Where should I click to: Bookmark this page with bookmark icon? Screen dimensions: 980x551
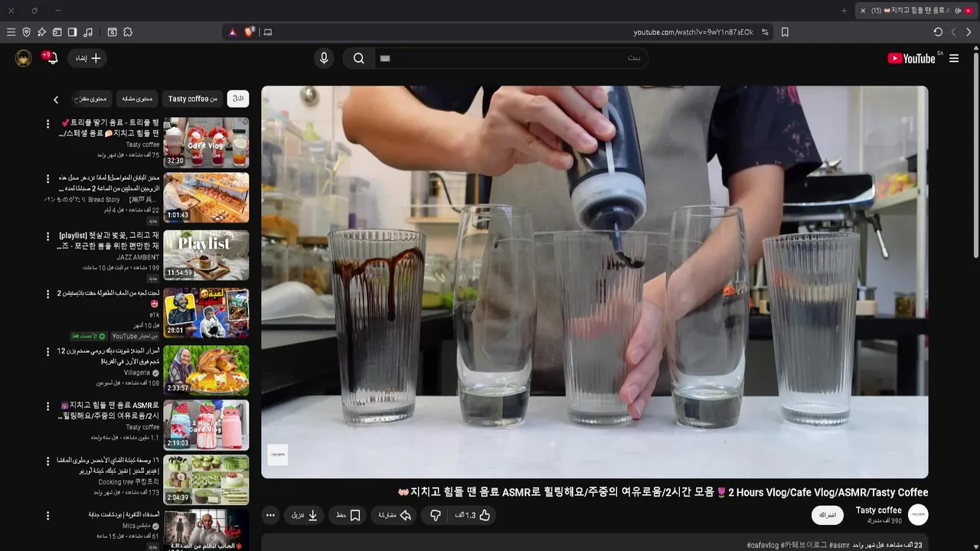pos(785,32)
